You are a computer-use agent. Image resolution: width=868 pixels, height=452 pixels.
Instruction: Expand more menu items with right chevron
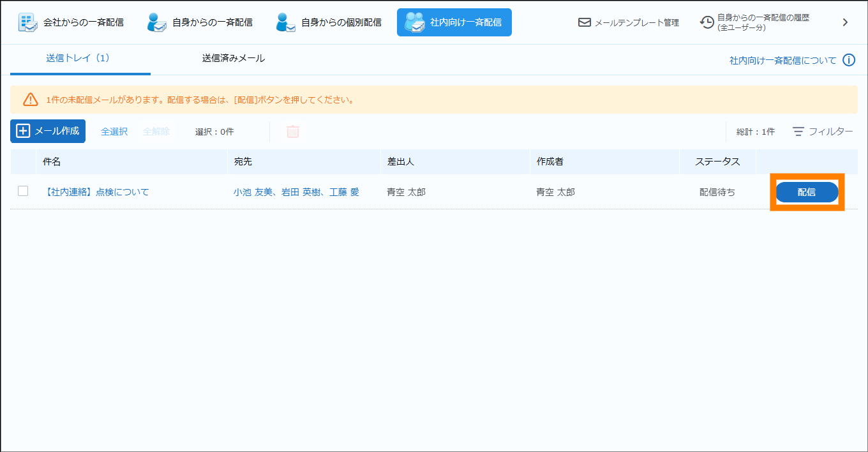(x=845, y=22)
